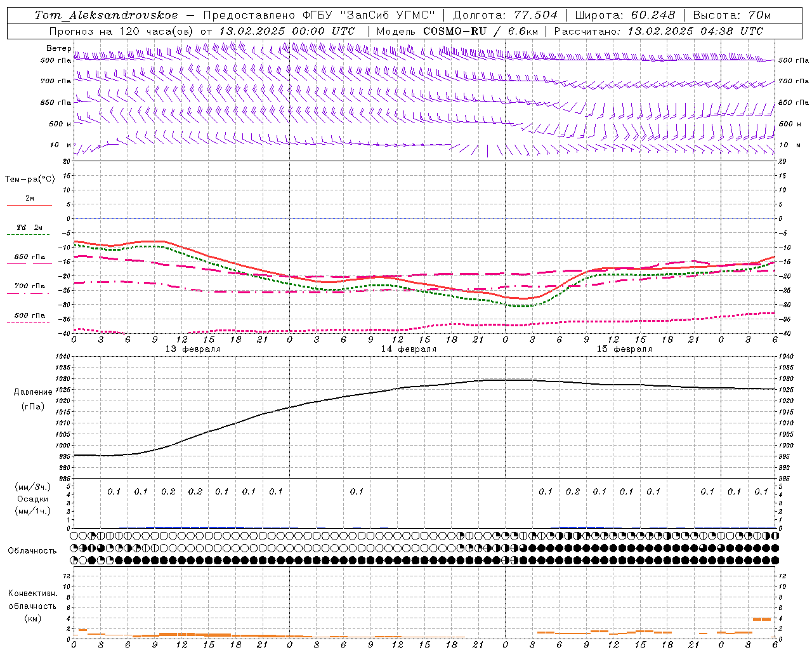Click the 0.2 precipitation value under 15 февраля
Viewport: 812px width, 650px height.
click(x=573, y=491)
